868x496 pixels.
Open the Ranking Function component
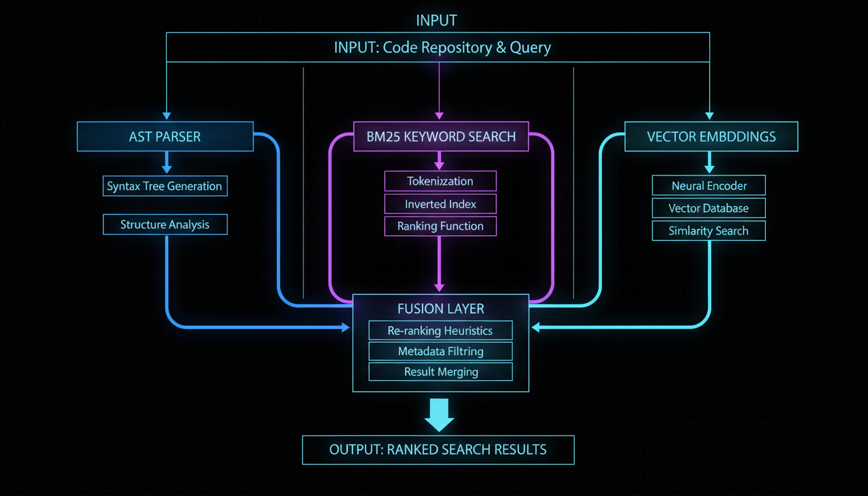(x=440, y=226)
